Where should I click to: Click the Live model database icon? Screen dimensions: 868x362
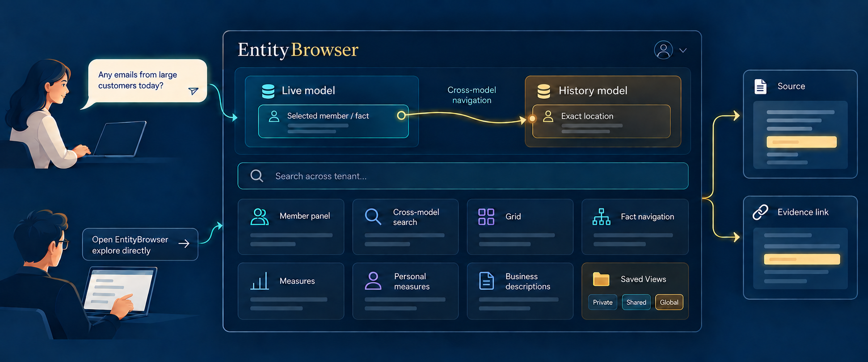pos(268,91)
